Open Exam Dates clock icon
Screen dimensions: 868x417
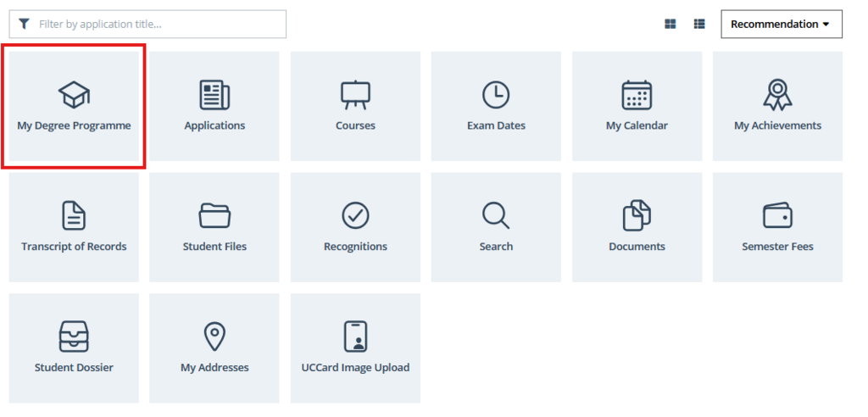click(496, 95)
